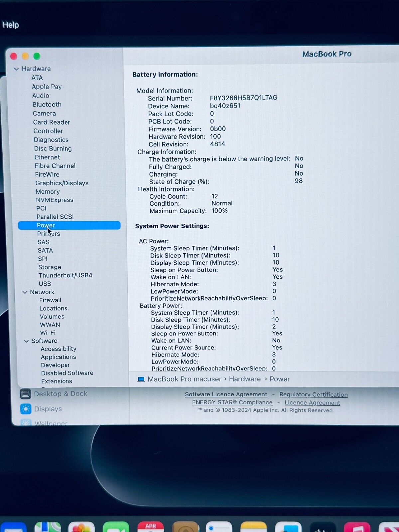This screenshot has height=532, width=399.
Task: Click the Cycle Count value 12
Action: click(215, 196)
